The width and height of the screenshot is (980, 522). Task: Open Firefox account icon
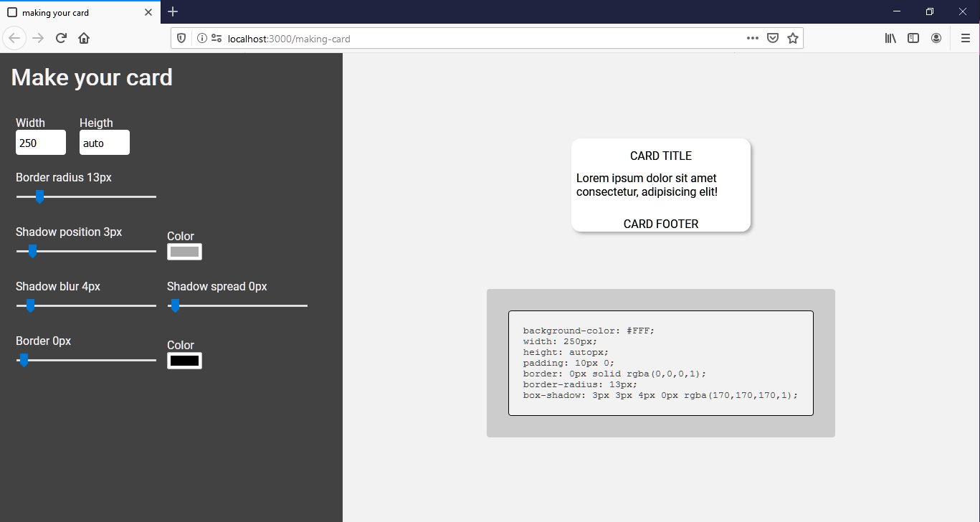click(x=936, y=39)
